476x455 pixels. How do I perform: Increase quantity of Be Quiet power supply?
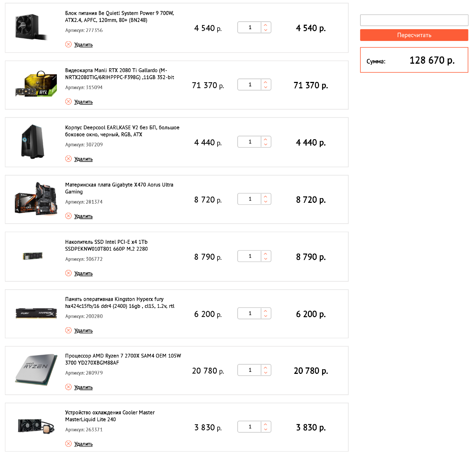(266, 25)
